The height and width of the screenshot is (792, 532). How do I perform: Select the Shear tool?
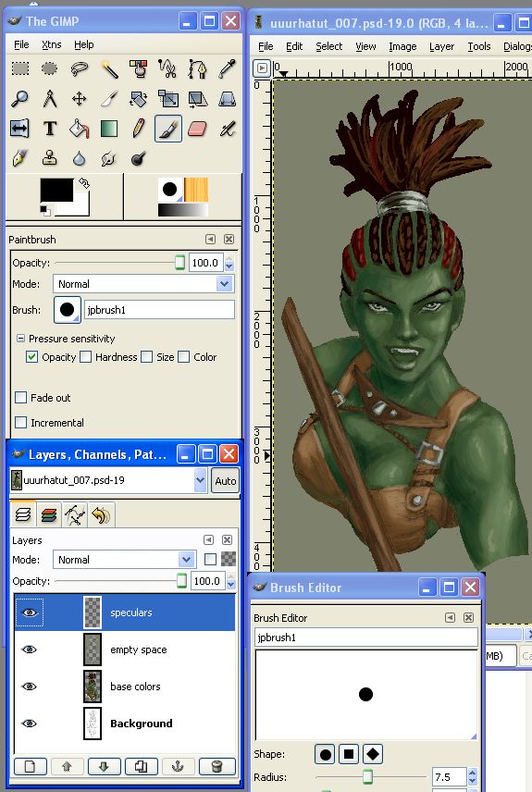point(198,98)
